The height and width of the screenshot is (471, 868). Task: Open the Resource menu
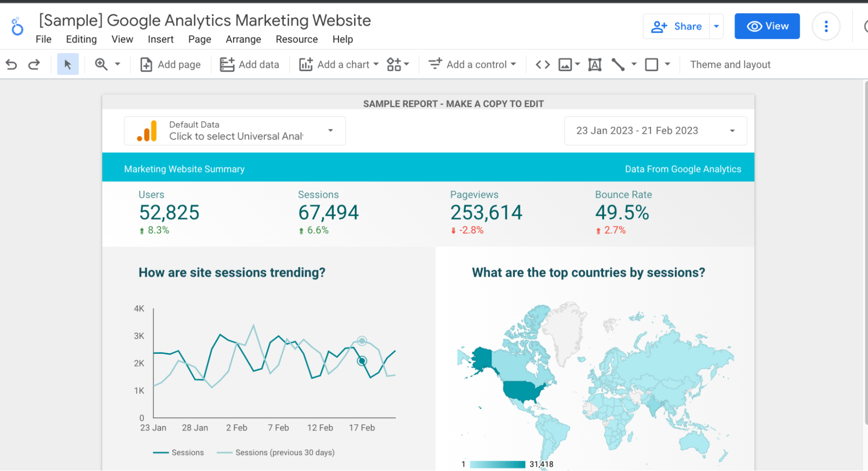(x=297, y=40)
